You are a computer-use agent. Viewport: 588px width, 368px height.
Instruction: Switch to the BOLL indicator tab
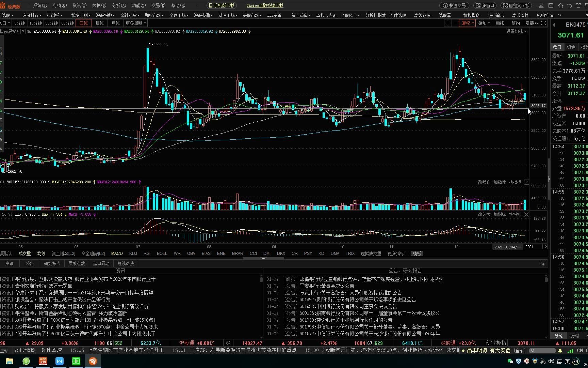162,254
